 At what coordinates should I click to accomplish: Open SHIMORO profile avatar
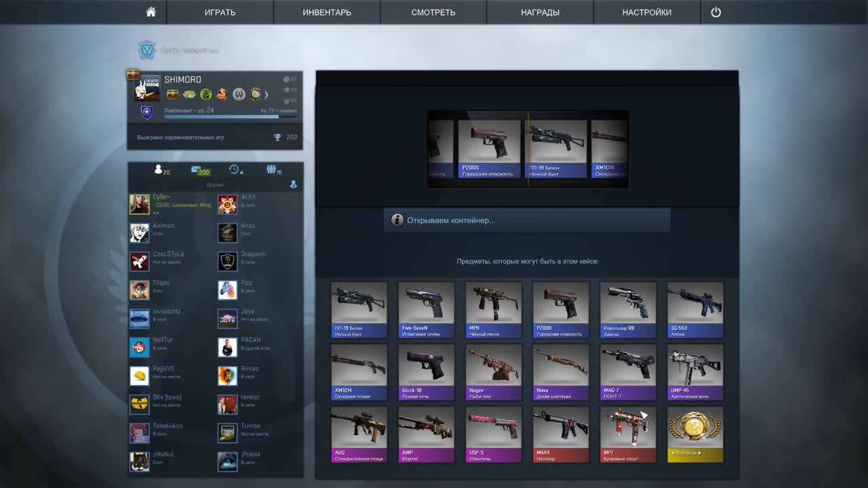pos(146,87)
